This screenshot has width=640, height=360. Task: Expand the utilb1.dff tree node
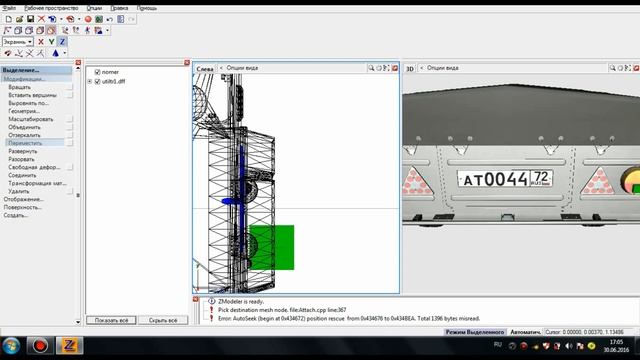89,81
